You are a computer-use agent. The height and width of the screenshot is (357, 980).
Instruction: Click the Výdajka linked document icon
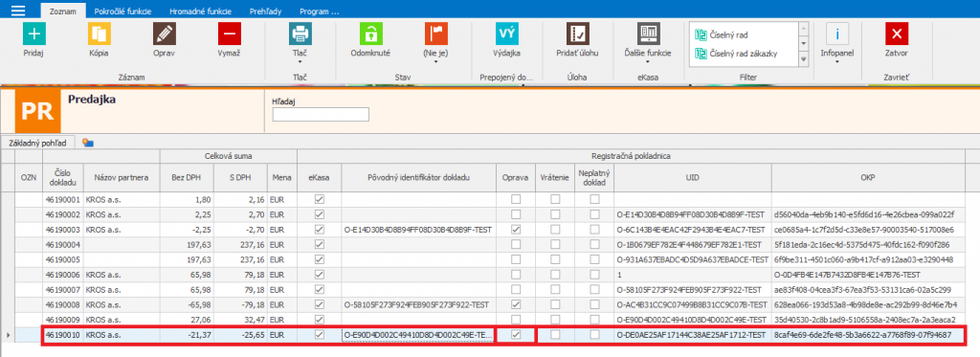tap(507, 33)
